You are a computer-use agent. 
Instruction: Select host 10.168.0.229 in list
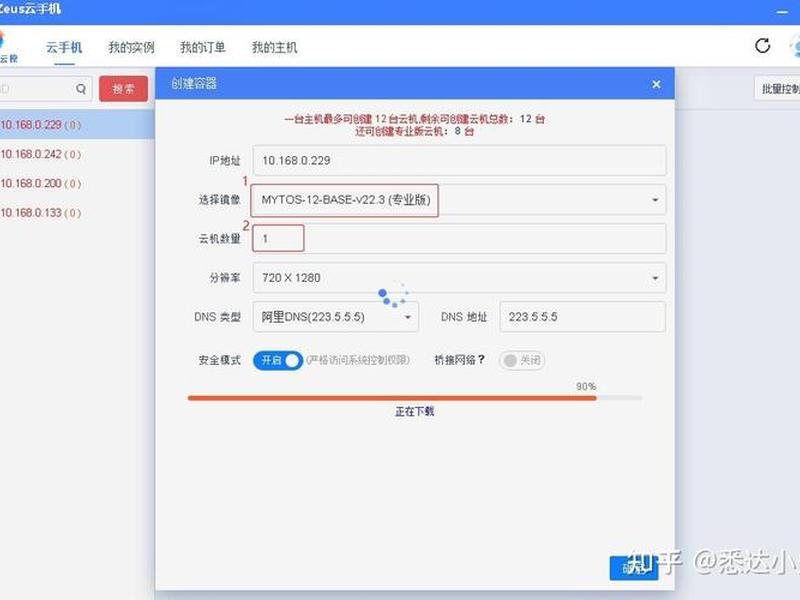[77, 124]
